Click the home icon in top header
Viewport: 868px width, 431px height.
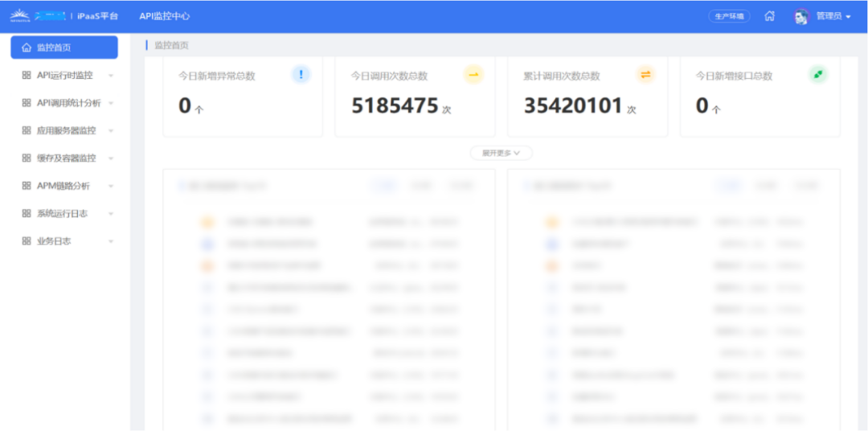pos(770,16)
